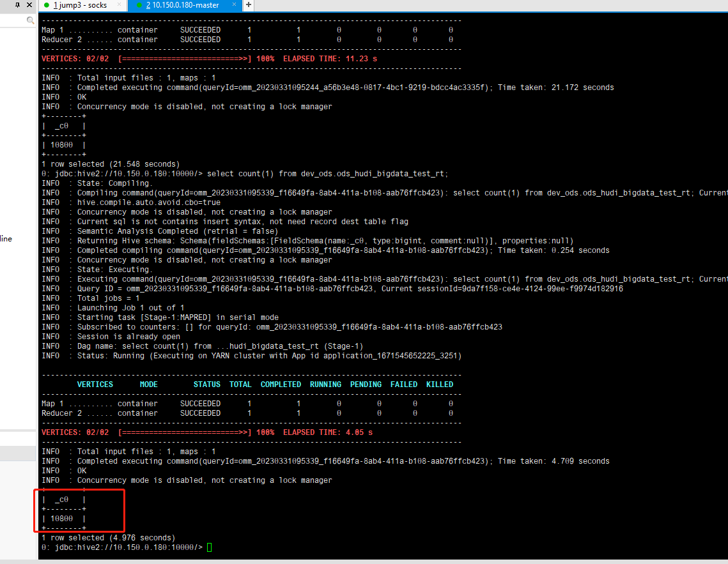Click the 'Total jobs = 1' line

tap(91, 298)
